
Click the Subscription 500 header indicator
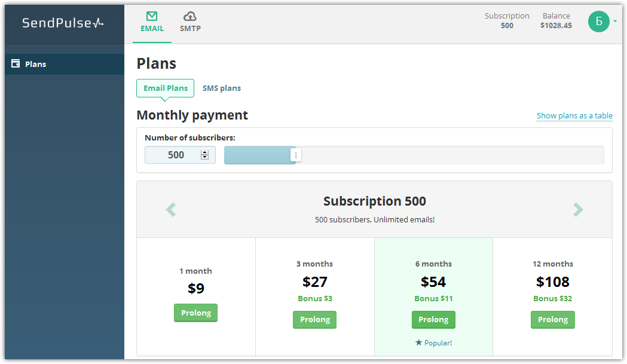pyautogui.click(x=507, y=20)
